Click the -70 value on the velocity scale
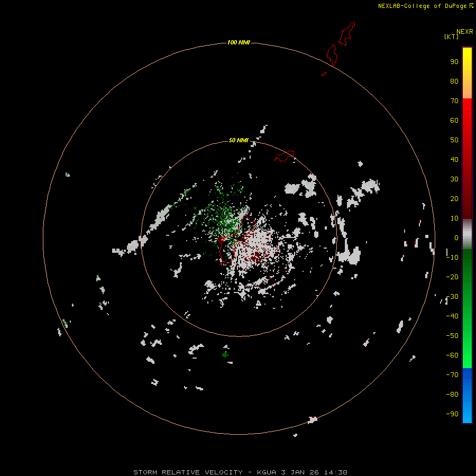476x476 pixels. click(x=452, y=375)
